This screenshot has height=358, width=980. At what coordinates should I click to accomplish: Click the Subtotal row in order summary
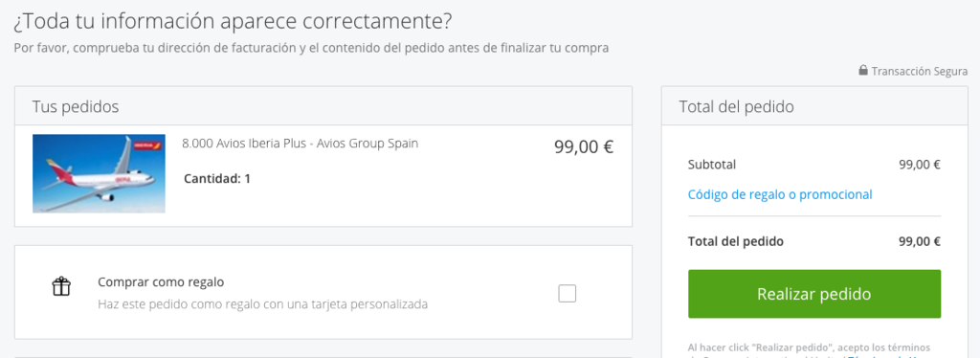click(x=814, y=165)
